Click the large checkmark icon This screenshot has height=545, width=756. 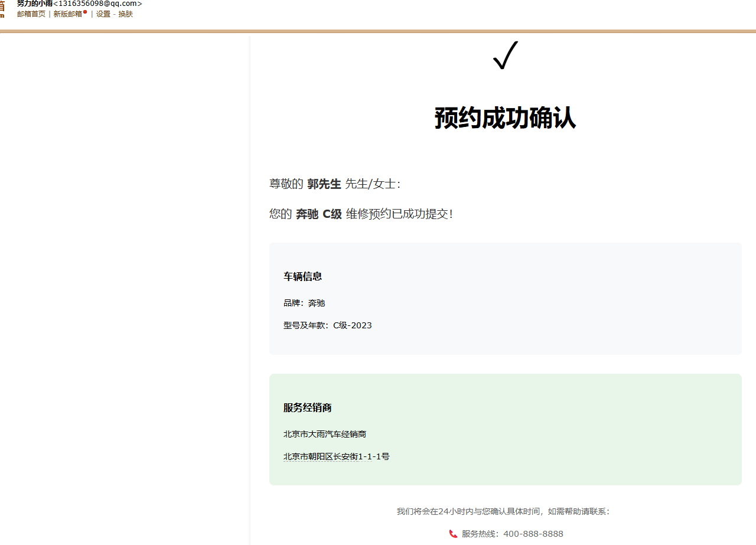pos(506,55)
